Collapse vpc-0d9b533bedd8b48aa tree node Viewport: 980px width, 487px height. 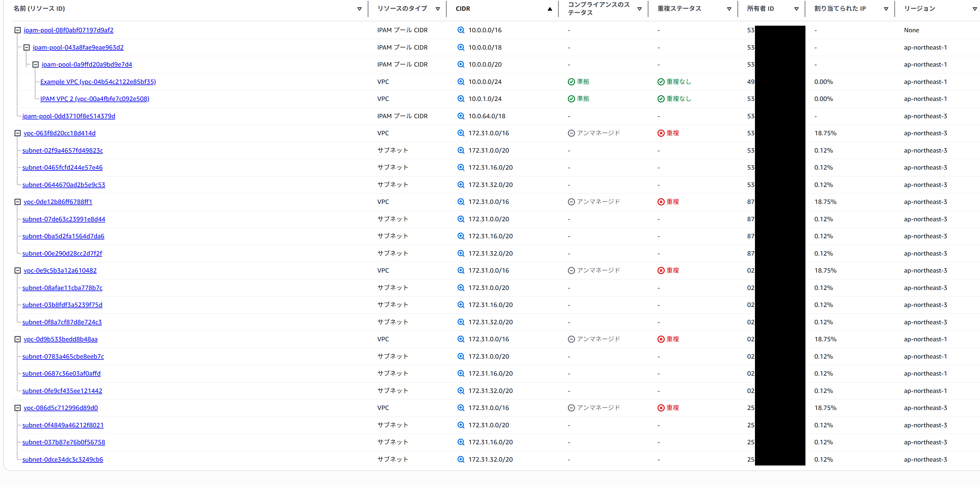(x=18, y=339)
